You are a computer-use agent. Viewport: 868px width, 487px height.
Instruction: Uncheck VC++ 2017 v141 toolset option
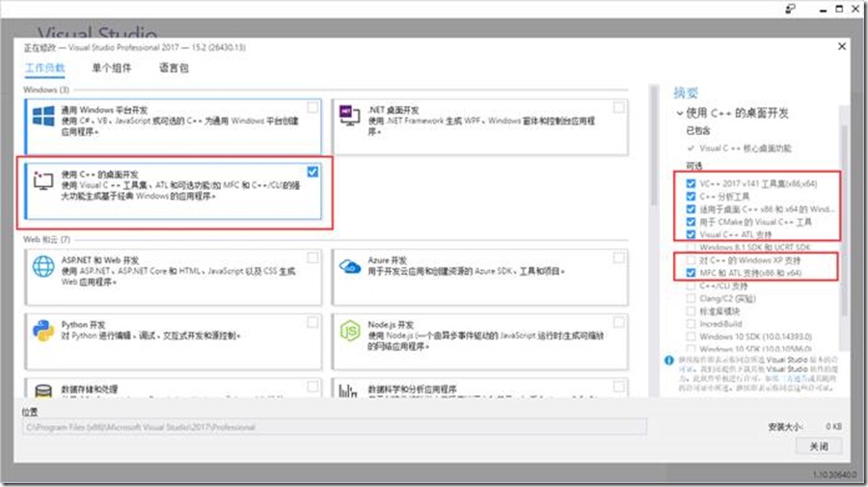coord(691,184)
